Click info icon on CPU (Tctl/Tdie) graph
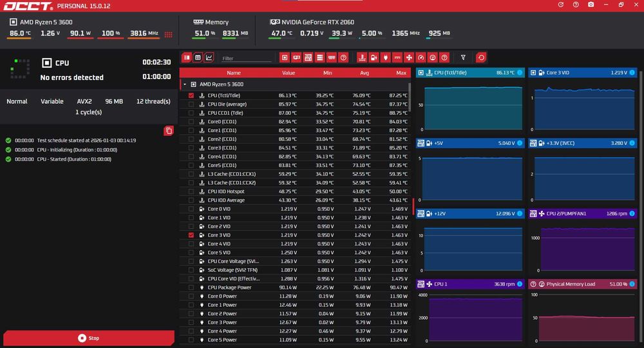The height and width of the screenshot is (348, 644). point(520,72)
